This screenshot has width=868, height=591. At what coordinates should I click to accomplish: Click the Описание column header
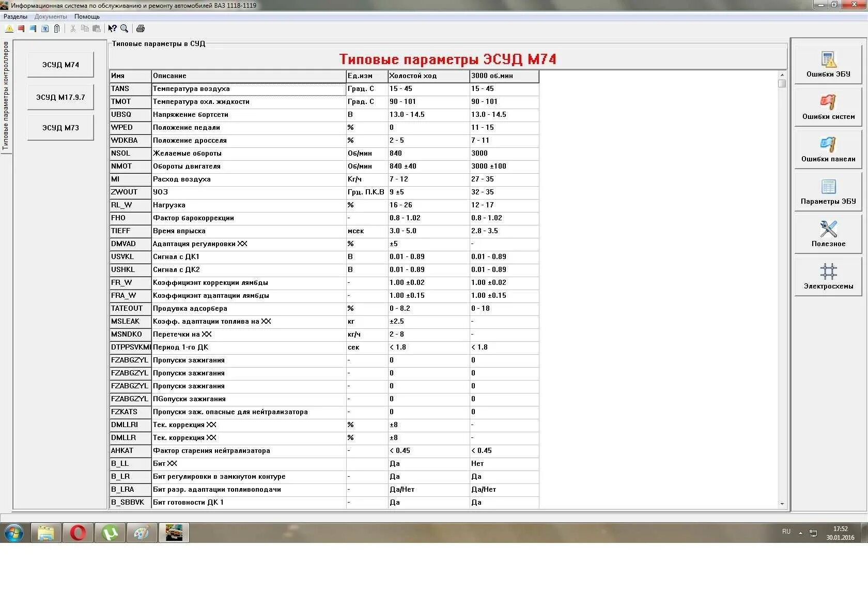(x=249, y=76)
